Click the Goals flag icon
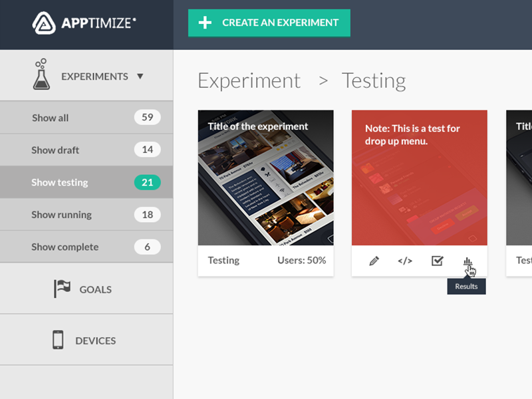 tap(62, 289)
